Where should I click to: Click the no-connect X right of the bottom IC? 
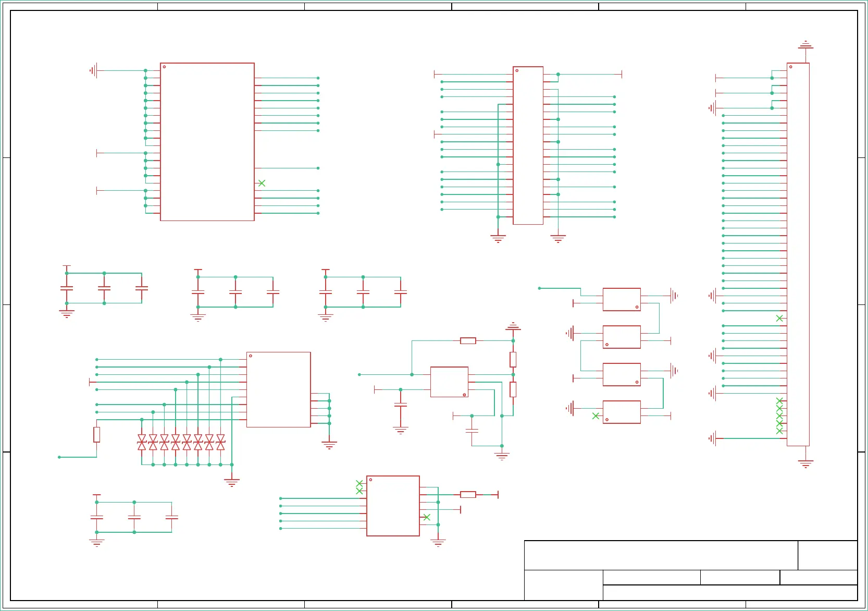pos(427,517)
